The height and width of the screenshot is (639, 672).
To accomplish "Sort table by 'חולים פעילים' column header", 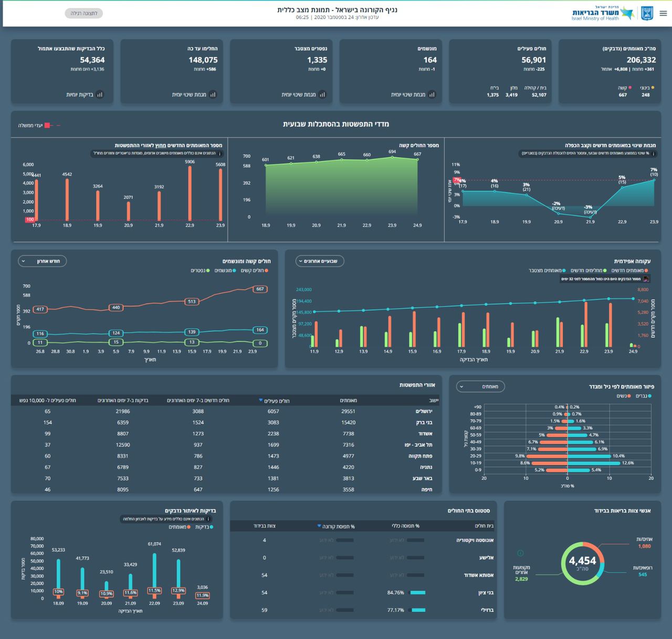I will pyautogui.click(x=275, y=401).
